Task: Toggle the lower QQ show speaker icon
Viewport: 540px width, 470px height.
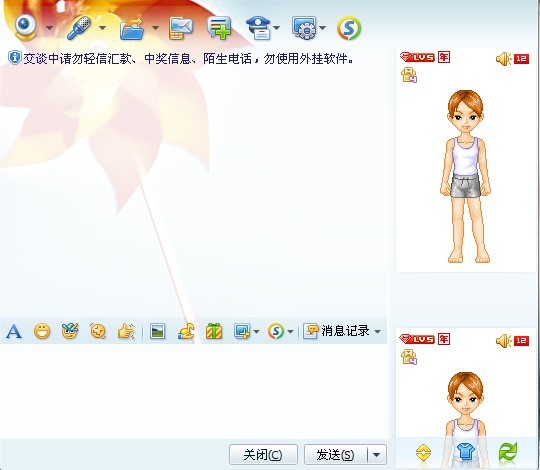Action: click(x=503, y=341)
